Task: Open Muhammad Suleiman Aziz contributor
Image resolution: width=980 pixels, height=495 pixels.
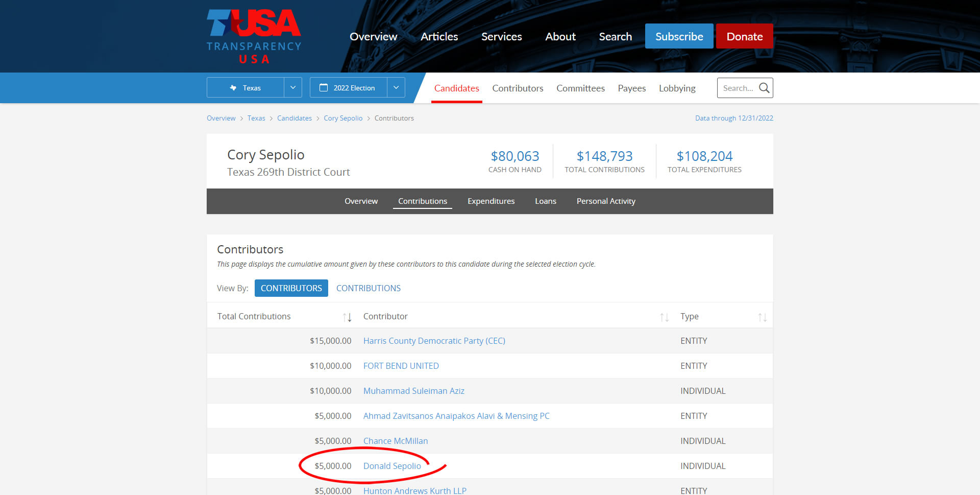Action: coord(414,391)
